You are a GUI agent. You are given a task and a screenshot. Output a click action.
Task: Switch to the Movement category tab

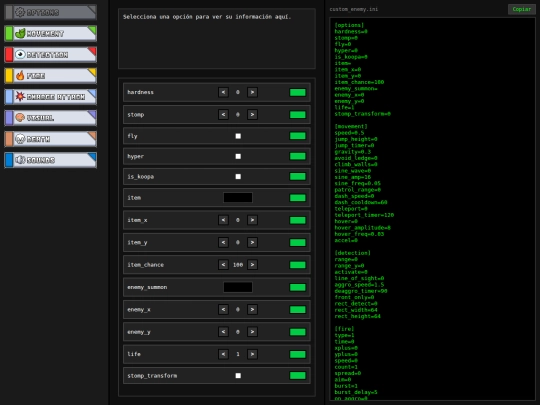[x=50, y=33]
